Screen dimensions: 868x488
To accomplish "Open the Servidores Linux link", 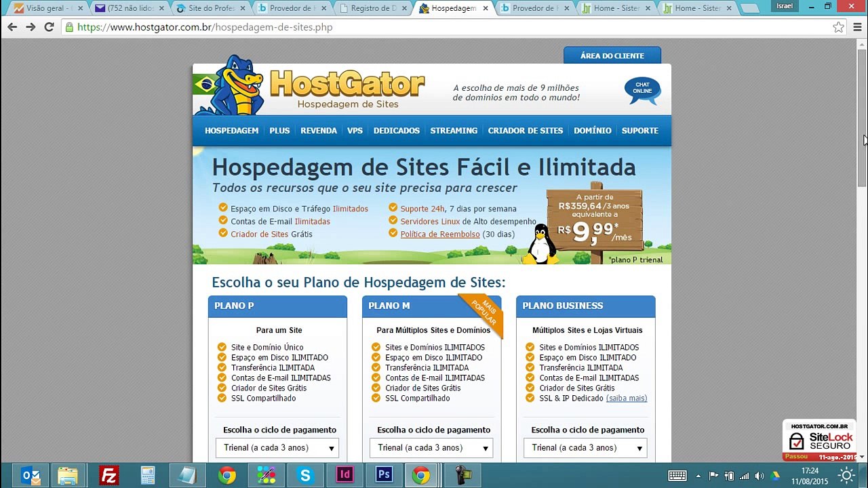I will pyautogui.click(x=430, y=222).
